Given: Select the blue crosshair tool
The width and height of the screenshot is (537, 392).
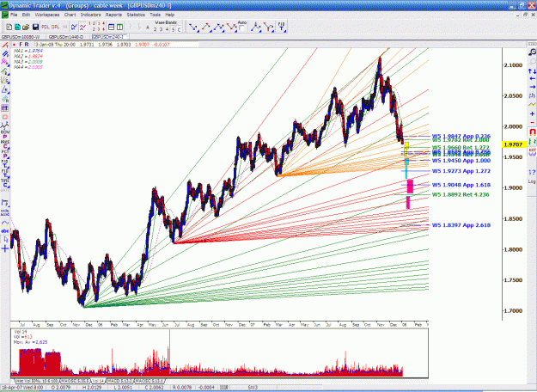Looking at the screenshot, I should [5, 248].
